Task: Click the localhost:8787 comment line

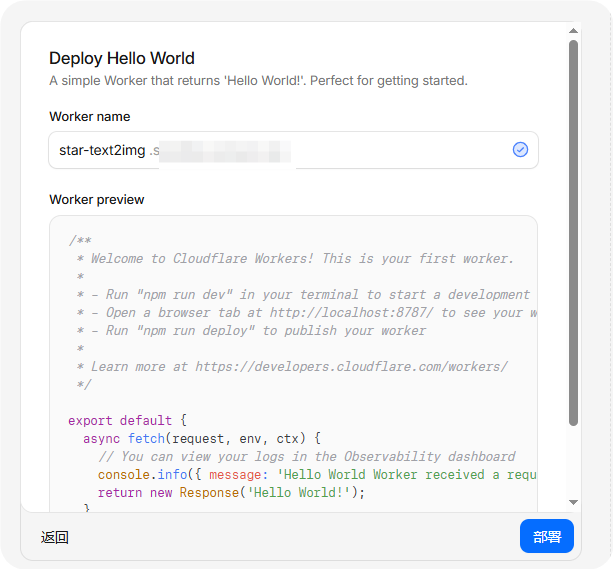Action: [x=306, y=313]
